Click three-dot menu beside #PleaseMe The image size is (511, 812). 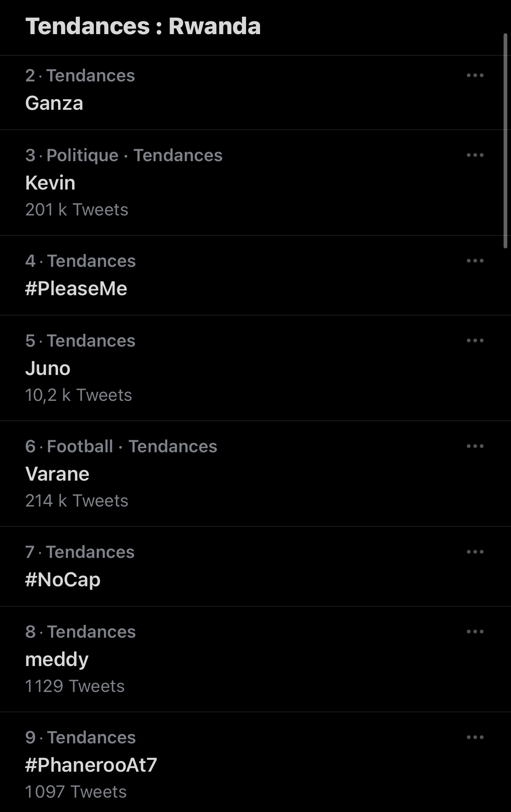(475, 261)
